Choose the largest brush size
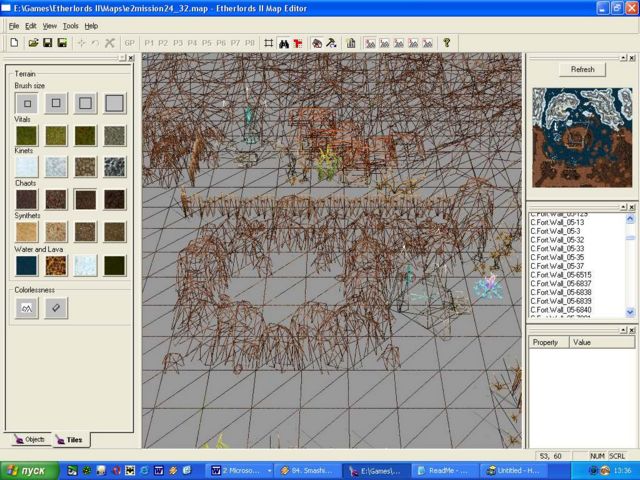Viewport: 640px width, 480px height. click(115, 103)
